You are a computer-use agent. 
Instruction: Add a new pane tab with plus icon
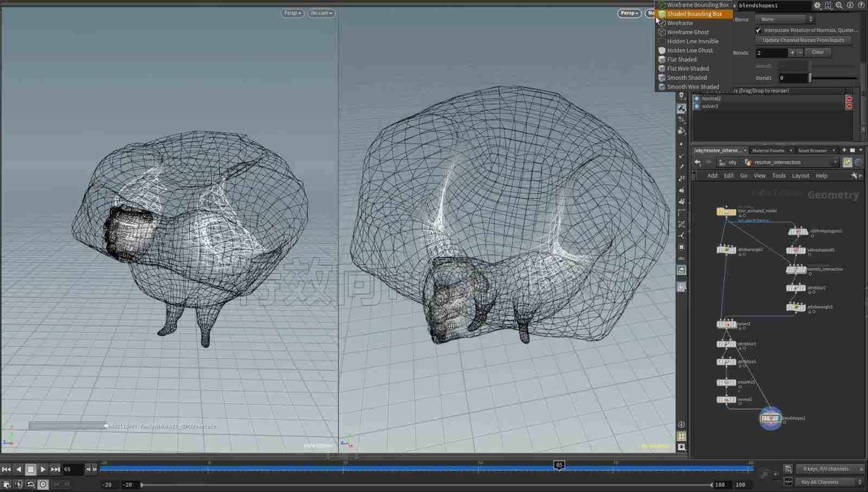844,150
